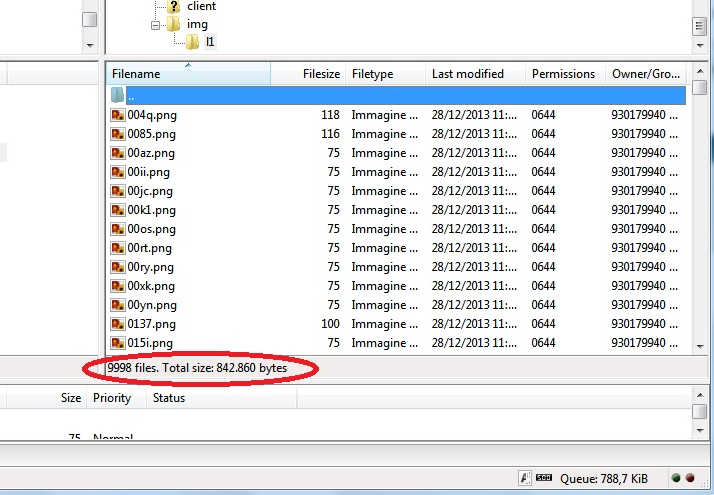The height and width of the screenshot is (495, 714).
Task: Click queue pane scroll up arrow
Action: 700,395
